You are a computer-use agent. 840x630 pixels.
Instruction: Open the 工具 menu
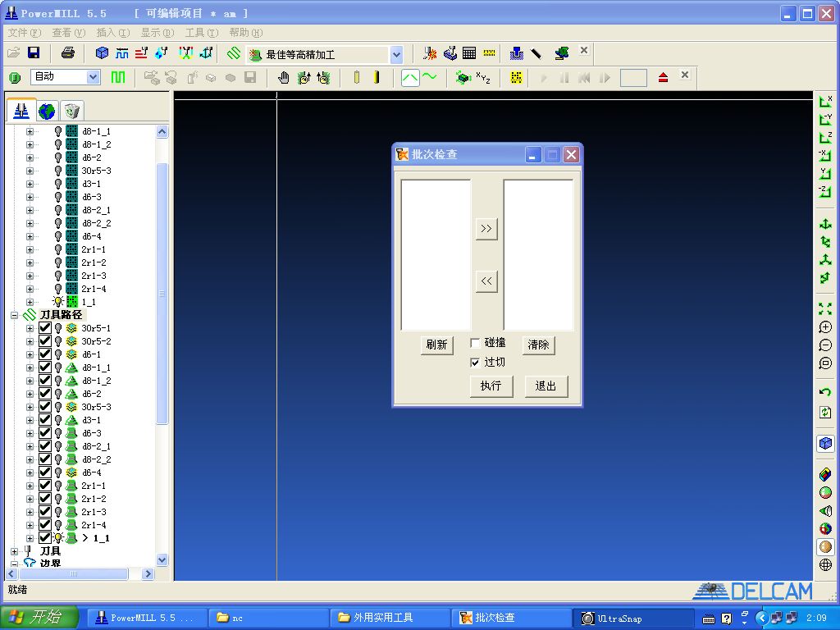[x=202, y=33]
